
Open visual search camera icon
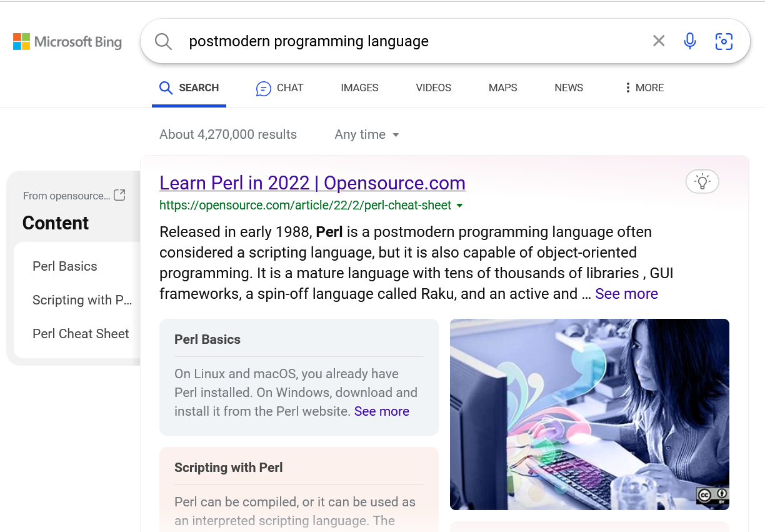point(724,41)
